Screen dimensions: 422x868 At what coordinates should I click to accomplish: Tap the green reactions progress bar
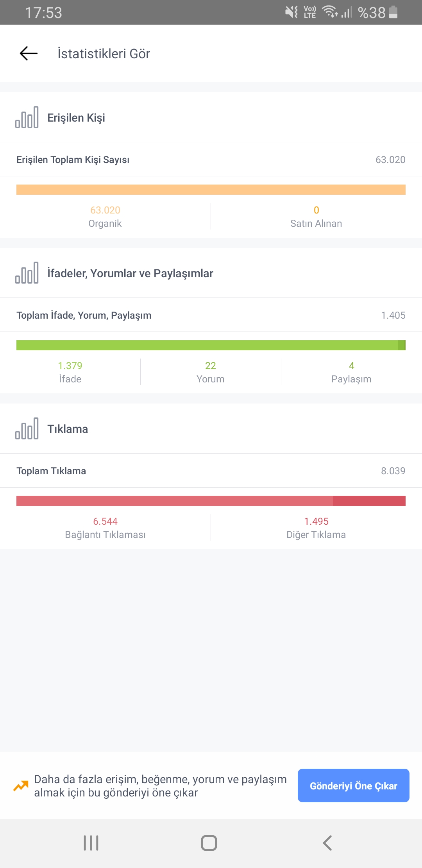(x=211, y=345)
